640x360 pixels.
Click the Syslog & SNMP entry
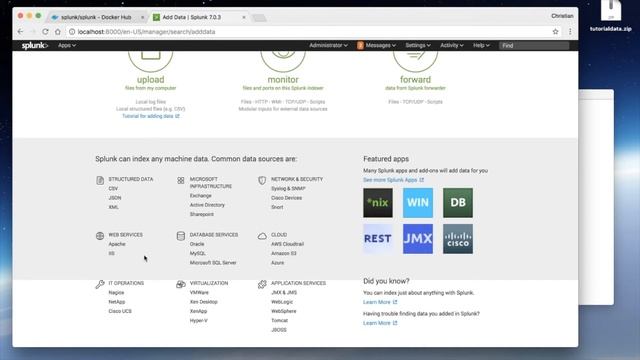(x=288, y=189)
